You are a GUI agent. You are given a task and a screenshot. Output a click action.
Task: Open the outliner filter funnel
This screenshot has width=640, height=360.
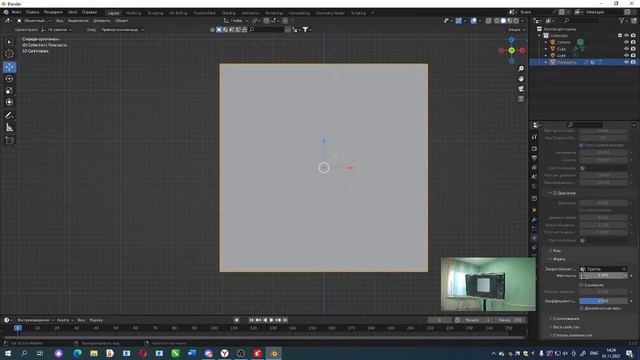point(622,20)
